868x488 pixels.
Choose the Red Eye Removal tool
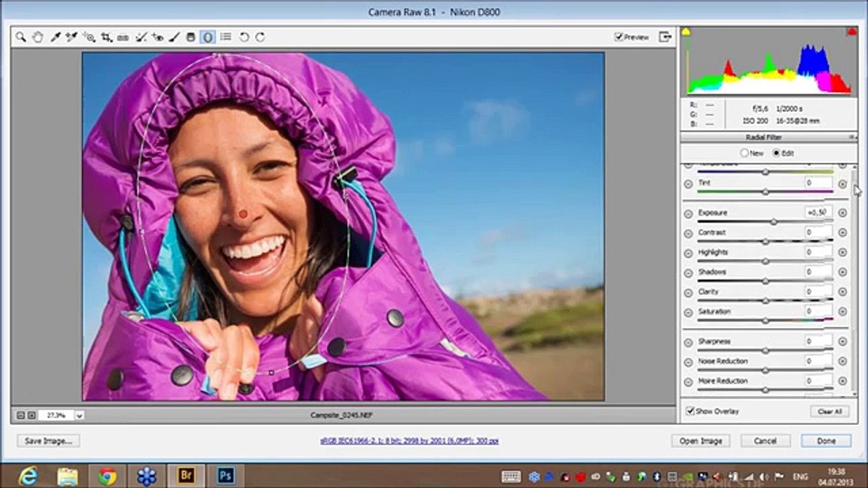tap(158, 37)
